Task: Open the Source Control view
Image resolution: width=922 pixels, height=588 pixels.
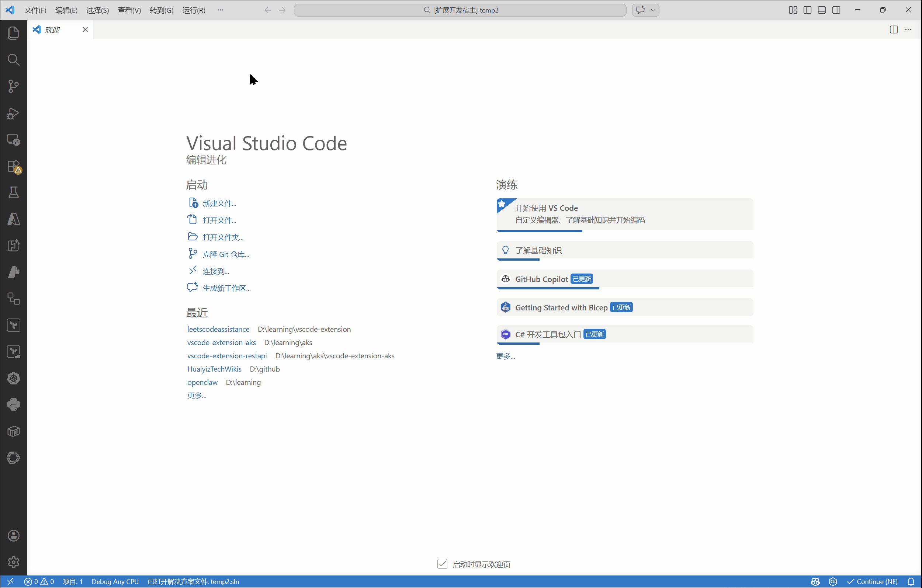Action: click(13, 86)
